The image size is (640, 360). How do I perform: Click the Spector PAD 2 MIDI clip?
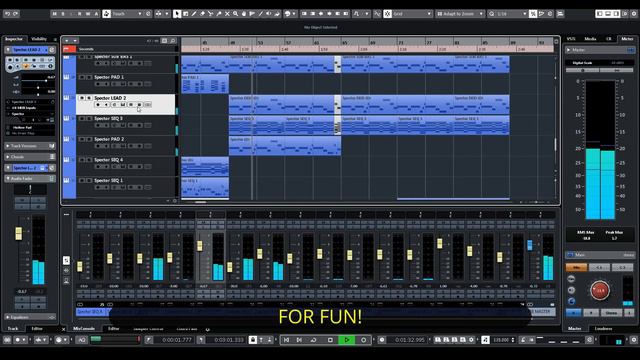pyautogui.click(x=285, y=146)
